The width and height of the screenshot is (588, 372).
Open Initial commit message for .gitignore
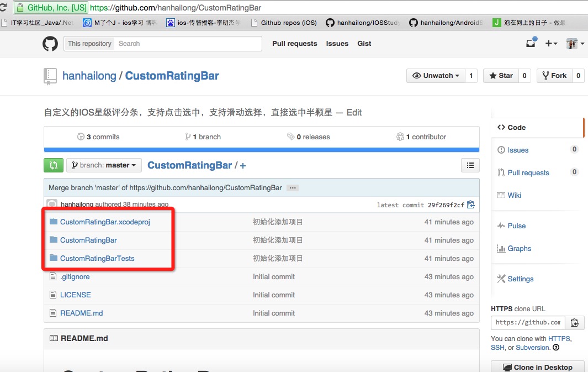click(x=274, y=277)
